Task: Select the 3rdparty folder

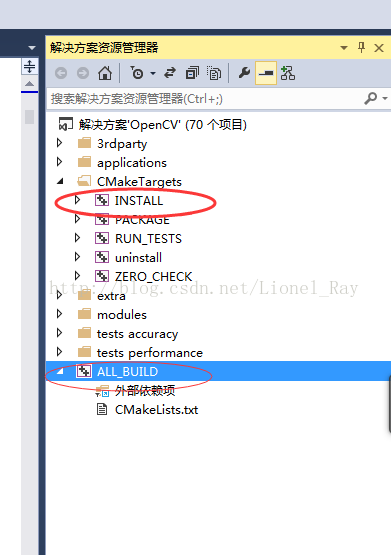Action: click(x=122, y=144)
